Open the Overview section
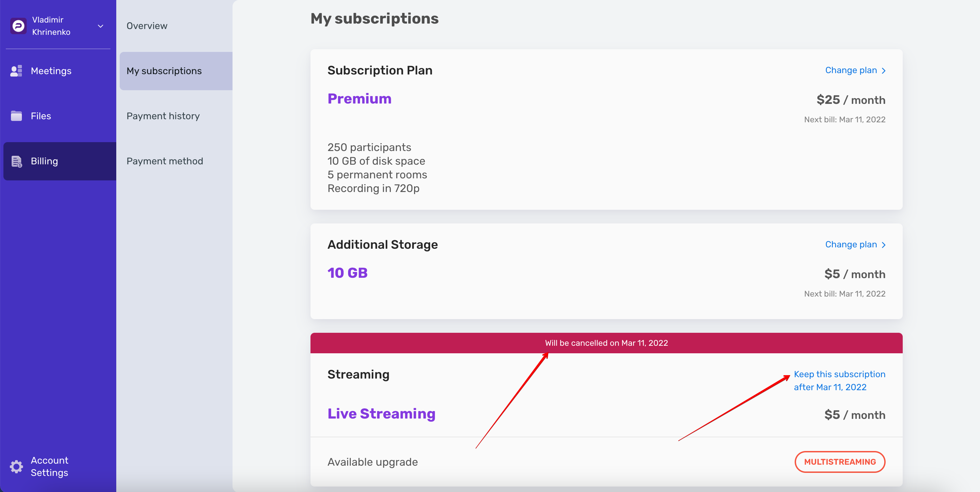The image size is (980, 492). click(147, 26)
